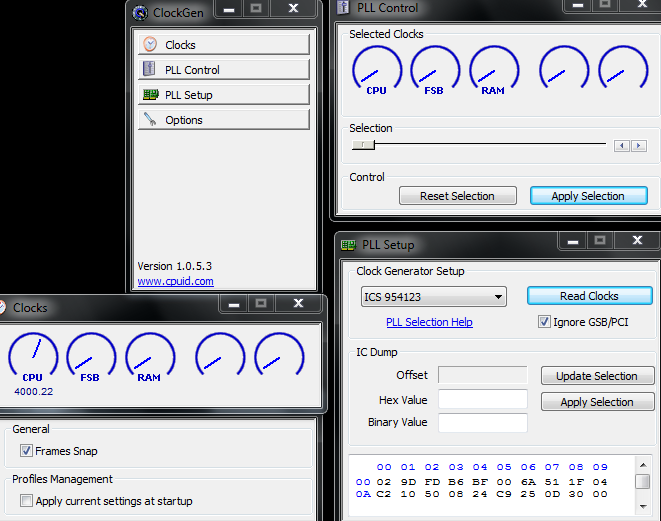Image resolution: width=661 pixels, height=521 pixels.
Task: Enable Apply current settings at startup
Action: tap(26, 501)
